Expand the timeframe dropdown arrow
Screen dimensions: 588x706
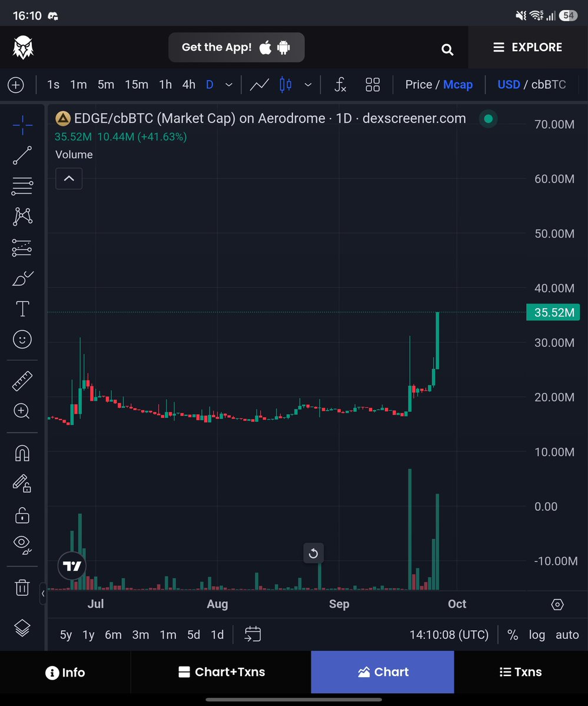pyautogui.click(x=229, y=85)
